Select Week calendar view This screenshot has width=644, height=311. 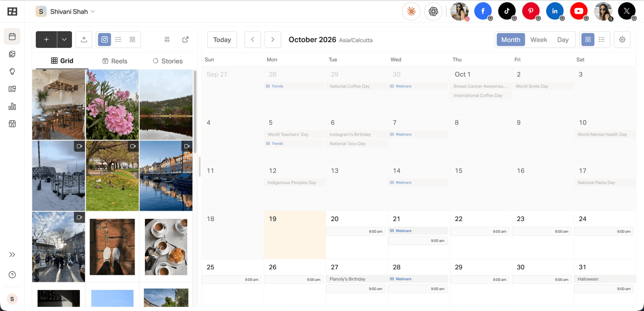539,40
